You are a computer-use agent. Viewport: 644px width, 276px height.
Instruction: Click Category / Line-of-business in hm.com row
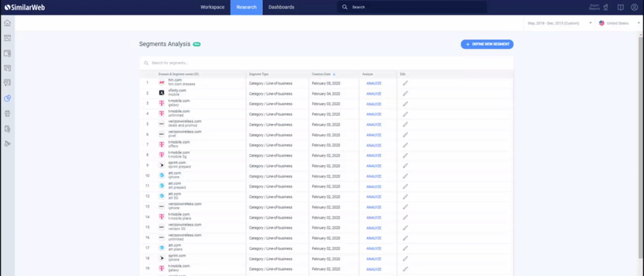coord(270,83)
